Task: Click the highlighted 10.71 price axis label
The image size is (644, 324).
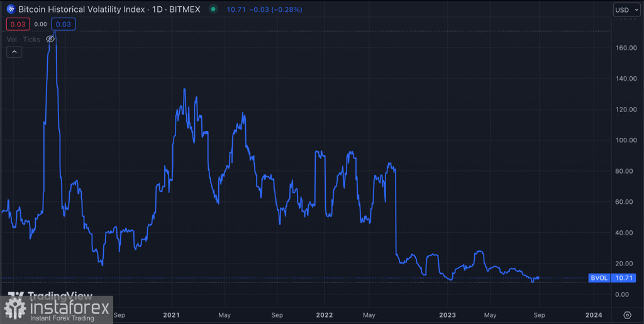Action: click(x=623, y=278)
